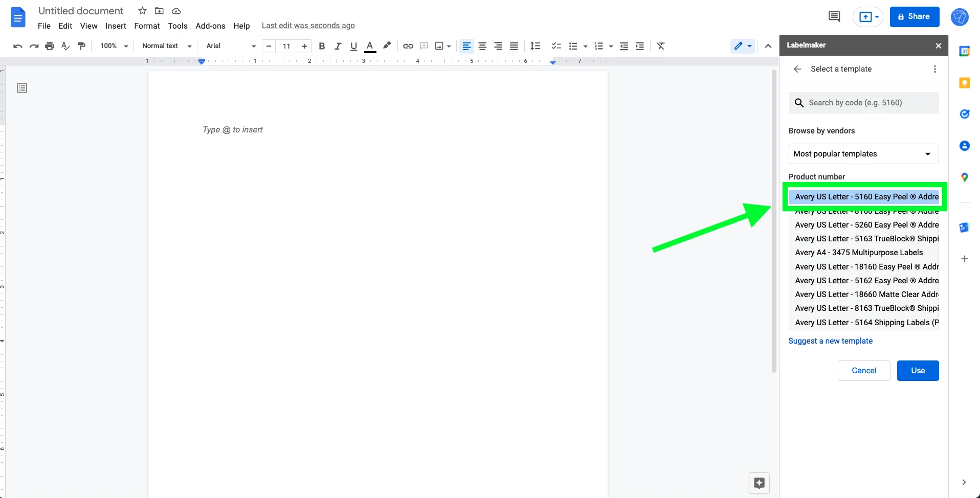Toggle Underline formatting
Screen dimensions: 980x498
point(353,46)
